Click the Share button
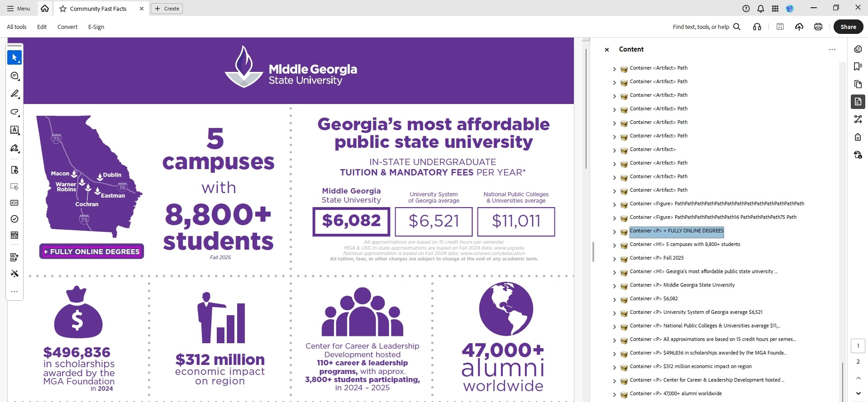Viewport: 868px width, 402px height. point(848,27)
